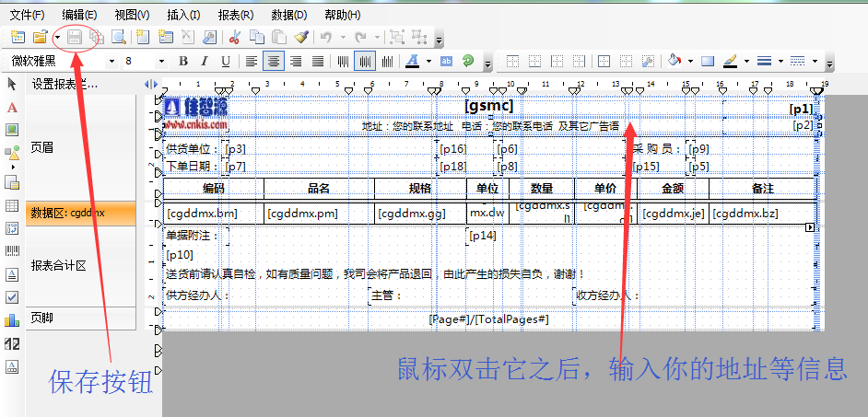This screenshot has width=868, height=417.
Task: Toggle Bold text formatting
Action: 182,62
